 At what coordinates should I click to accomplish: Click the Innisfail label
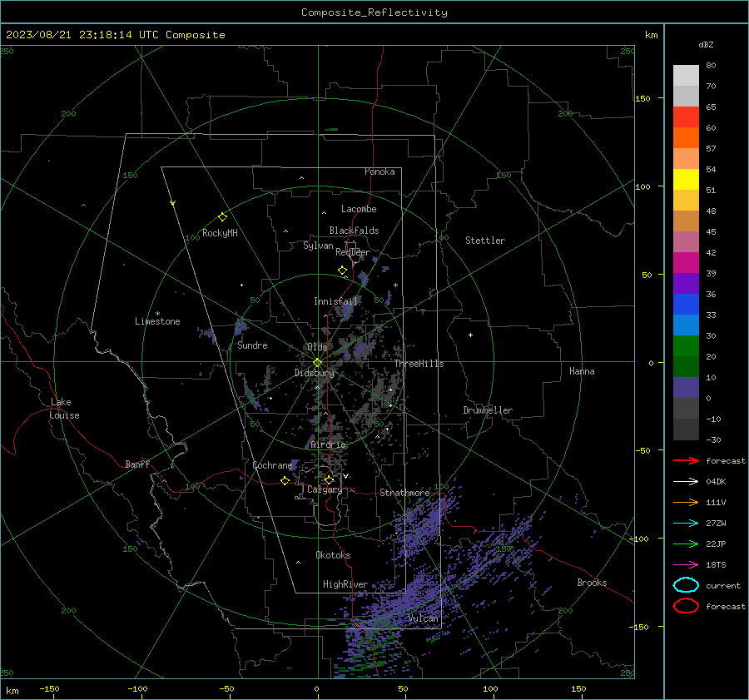coord(336,301)
